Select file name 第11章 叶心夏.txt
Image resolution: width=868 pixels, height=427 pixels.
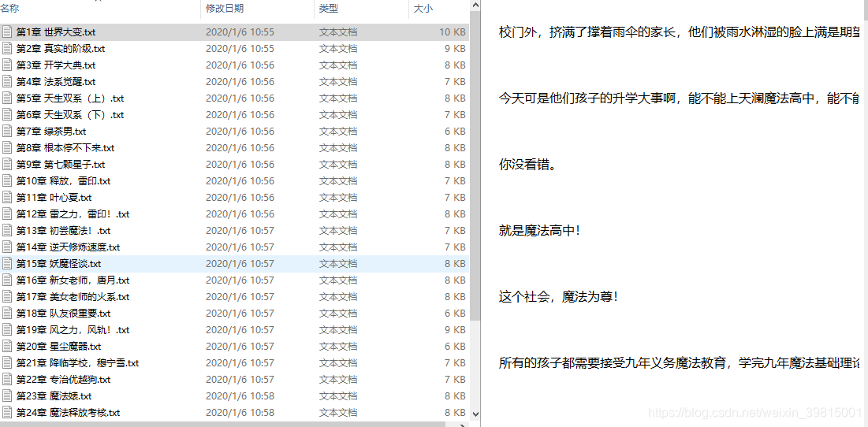[x=54, y=198]
